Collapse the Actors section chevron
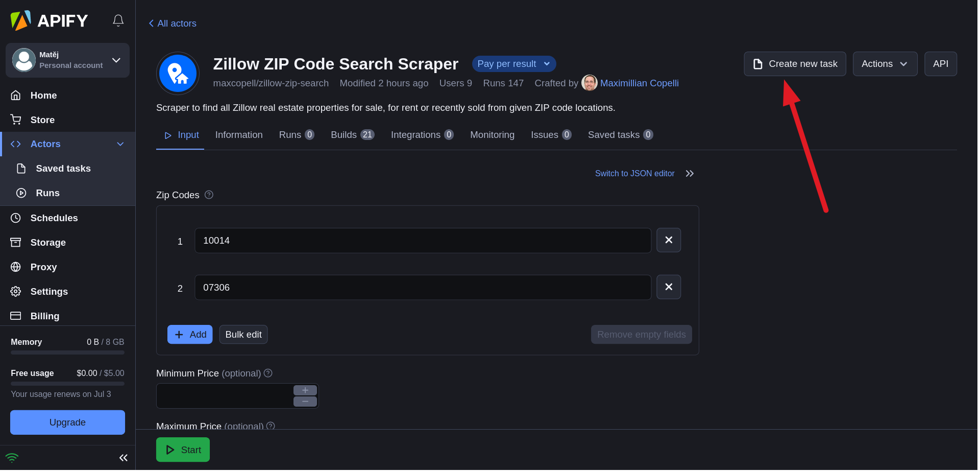The height and width of the screenshot is (471, 980). [120, 144]
